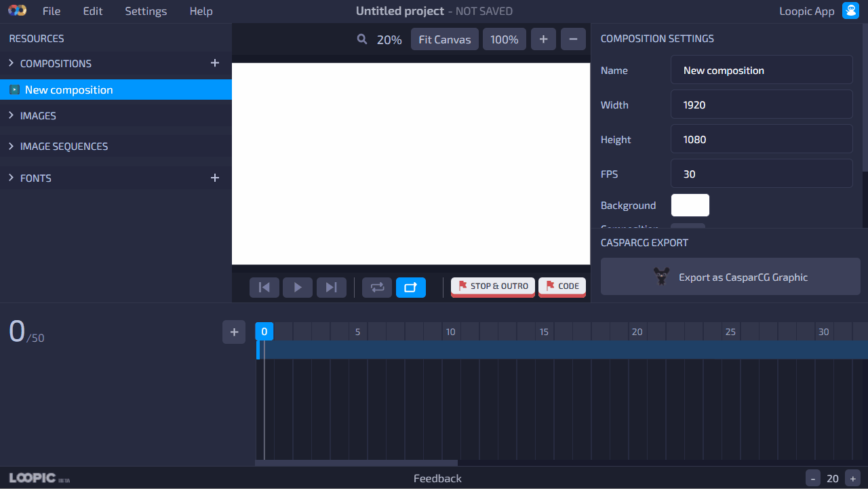The image size is (868, 489).
Task: Open the Settings menu
Action: 146,11
